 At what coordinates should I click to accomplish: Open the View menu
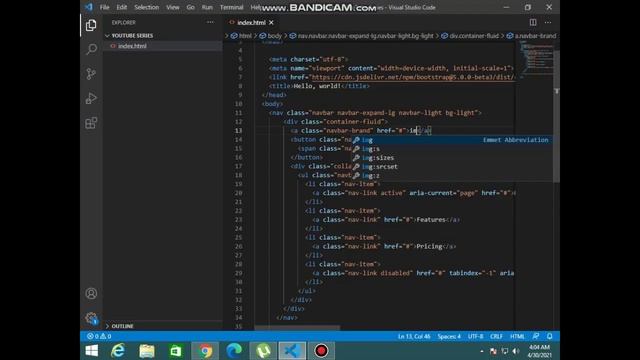coord(173,7)
